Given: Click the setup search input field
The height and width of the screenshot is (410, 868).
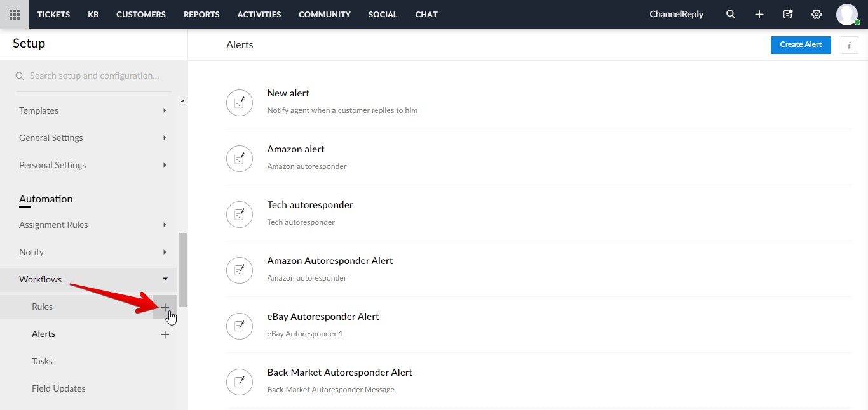Looking at the screenshot, I should pyautogui.click(x=94, y=76).
